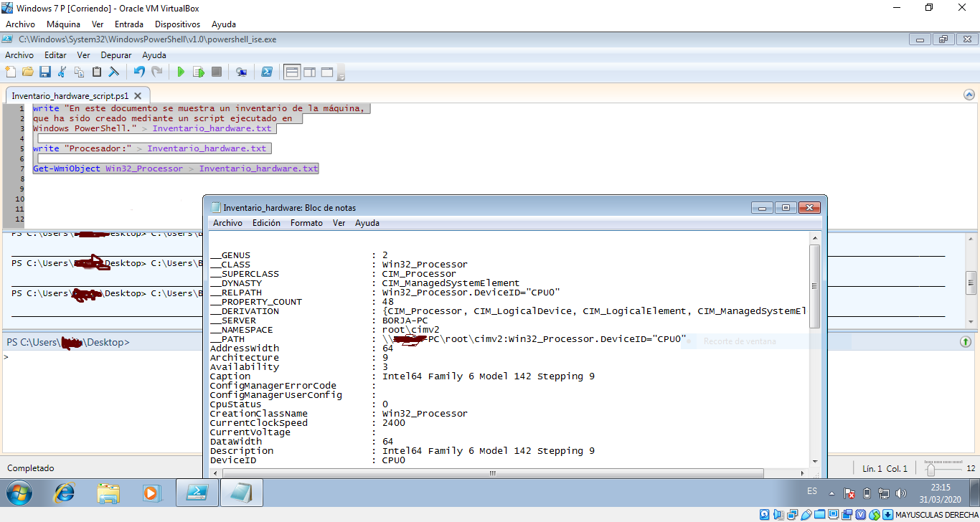Viewport: 980px width, 522px height.
Task: Paste with the clipboard icon in ISE toolbar
Action: click(x=97, y=72)
